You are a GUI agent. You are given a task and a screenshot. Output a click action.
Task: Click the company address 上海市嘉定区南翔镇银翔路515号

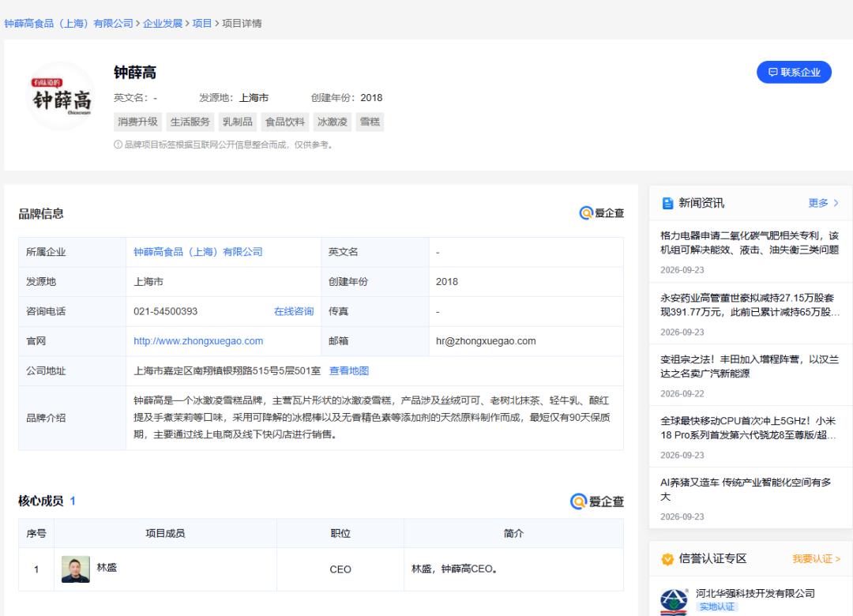coord(227,370)
